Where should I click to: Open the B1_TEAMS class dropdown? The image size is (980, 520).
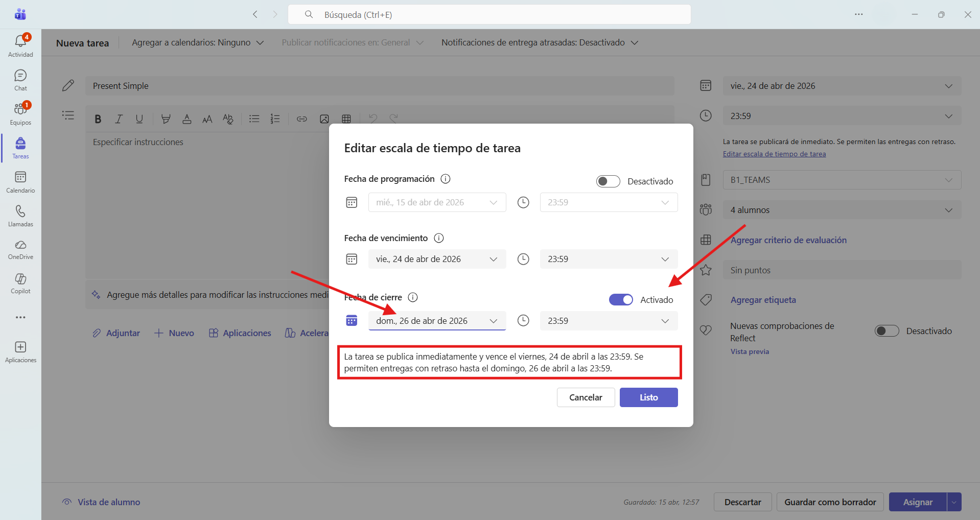click(842, 180)
